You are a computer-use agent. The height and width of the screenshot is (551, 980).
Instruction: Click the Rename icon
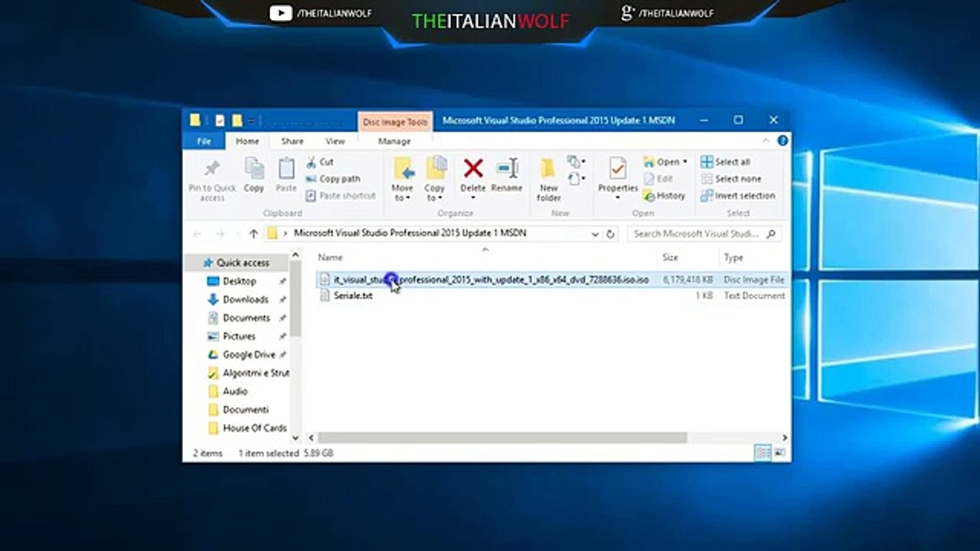click(507, 168)
